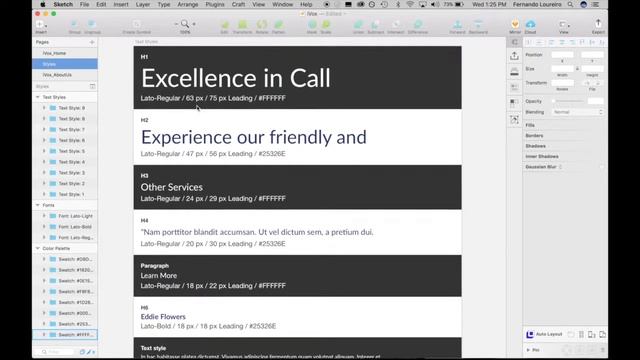Collapse the Color Palette artboard group
Screen dimensions: 640x360
click(x=38, y=249)
